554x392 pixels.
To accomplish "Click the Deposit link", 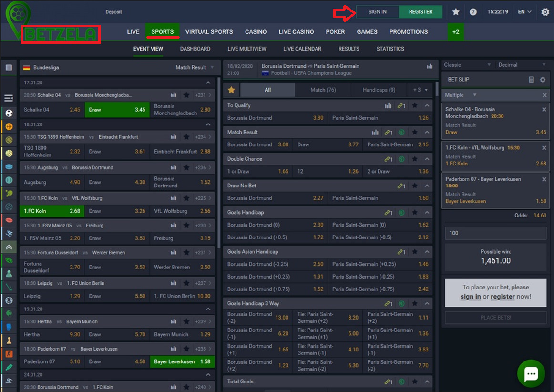I will (x=113, y=12).
